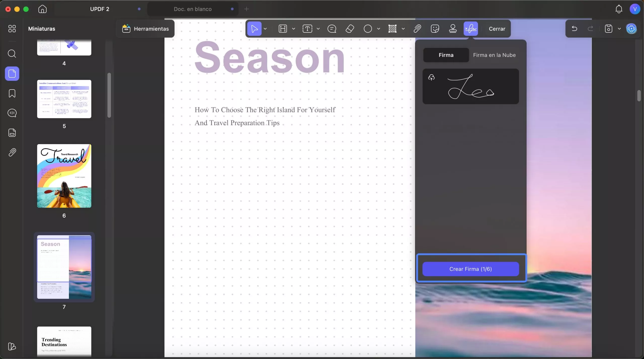Select the eraser tool
The image size is (644, 359).
(350, 29)
